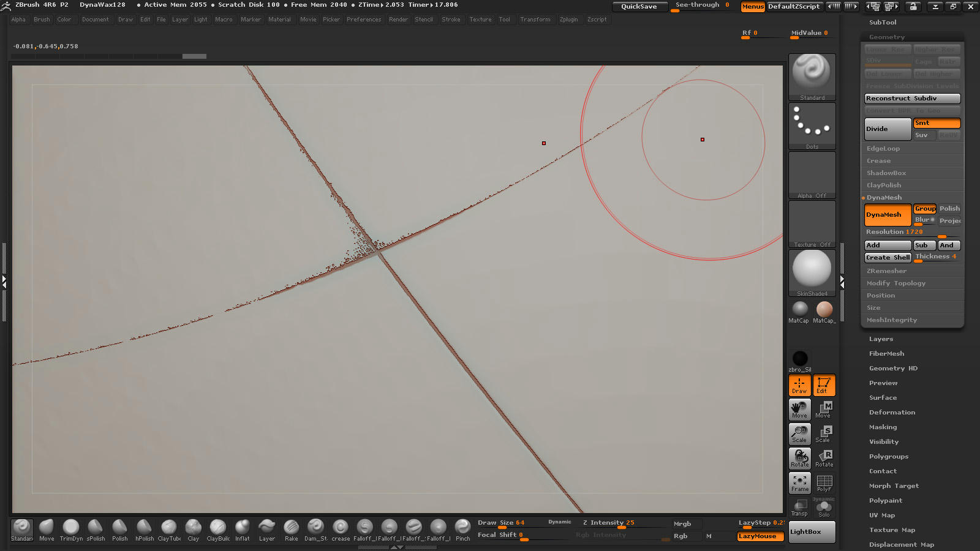
Task: Click the Create Shell button
Action: click(888, 258)
